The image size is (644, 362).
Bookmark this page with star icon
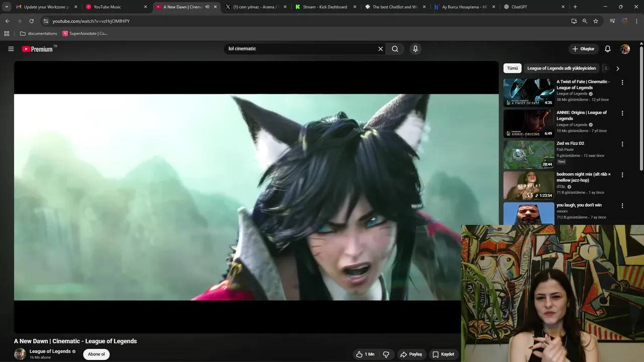596,21
